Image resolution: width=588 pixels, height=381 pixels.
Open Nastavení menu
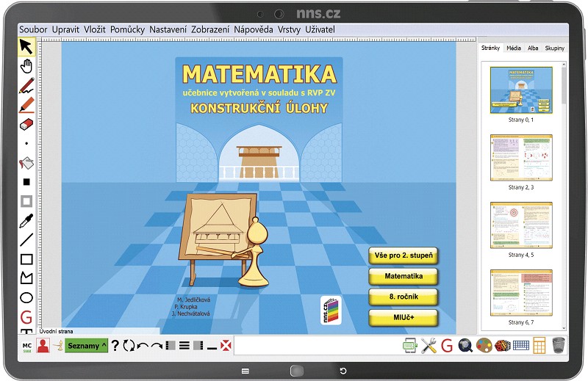click(168, 29)
